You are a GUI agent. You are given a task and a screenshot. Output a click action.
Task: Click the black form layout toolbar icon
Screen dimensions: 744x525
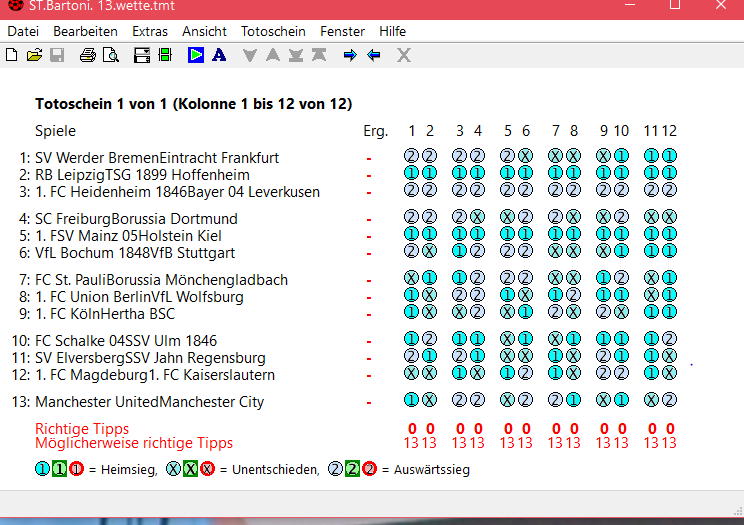click(142, 55)
